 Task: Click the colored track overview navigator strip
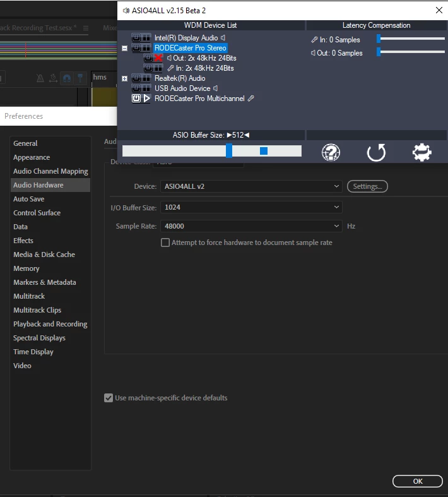59,50
